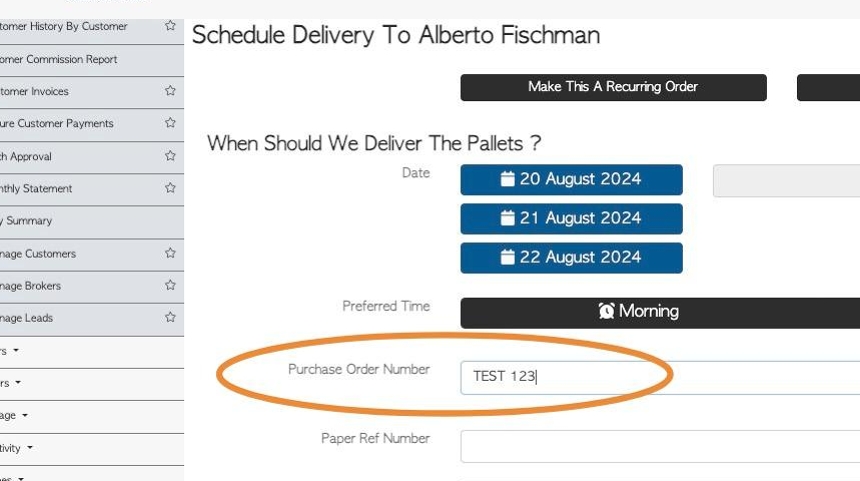The height and width of the screenshot is (481, 860).
Task: Star the Customer History By Customer item
Action: tap(171, 26)
